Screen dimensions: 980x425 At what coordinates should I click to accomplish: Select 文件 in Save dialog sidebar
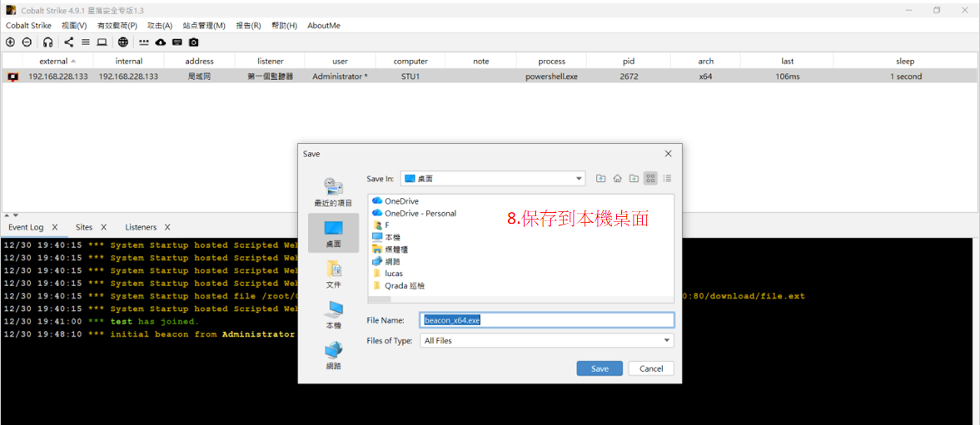[x=333, y=274]
